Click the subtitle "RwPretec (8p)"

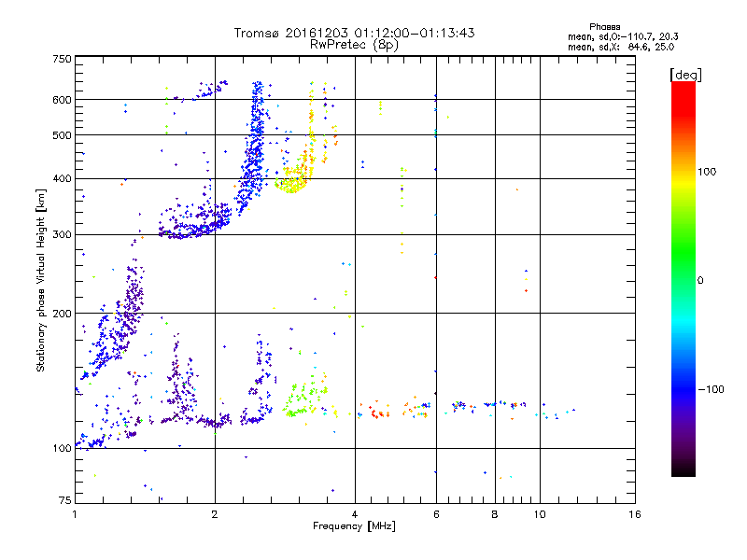pyautogui.click(x=354, y=45)
